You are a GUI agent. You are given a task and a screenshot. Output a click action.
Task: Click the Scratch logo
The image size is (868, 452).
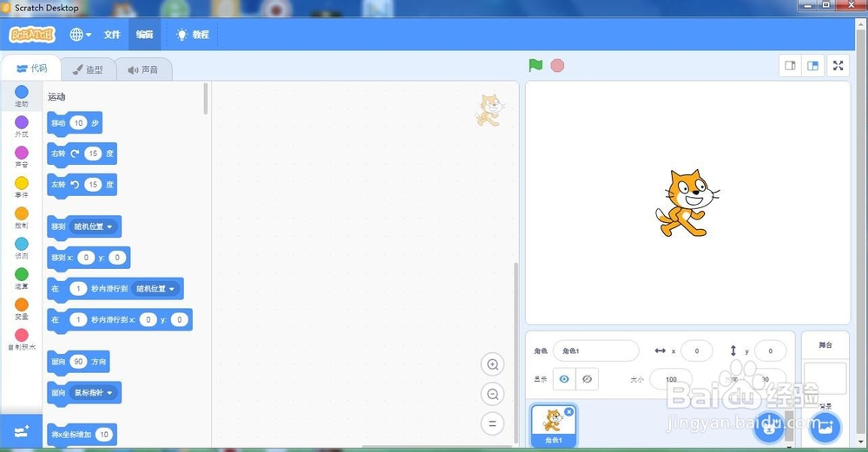(33, 35)
